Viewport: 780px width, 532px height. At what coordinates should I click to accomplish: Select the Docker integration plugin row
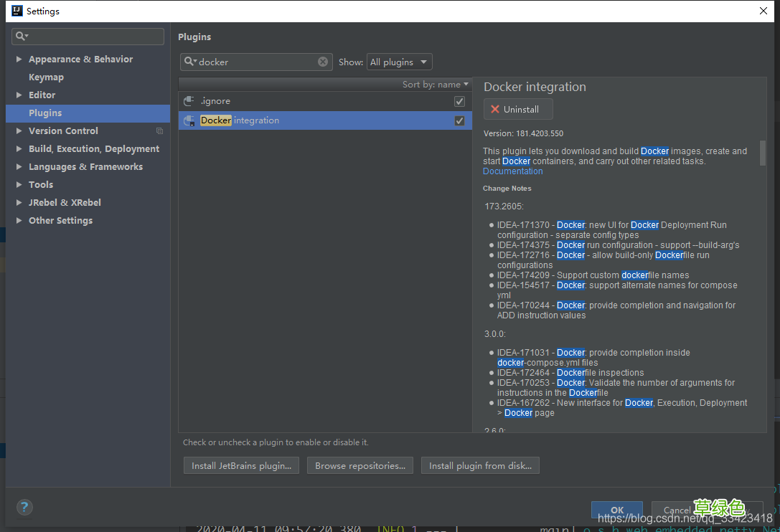(325, 120)
